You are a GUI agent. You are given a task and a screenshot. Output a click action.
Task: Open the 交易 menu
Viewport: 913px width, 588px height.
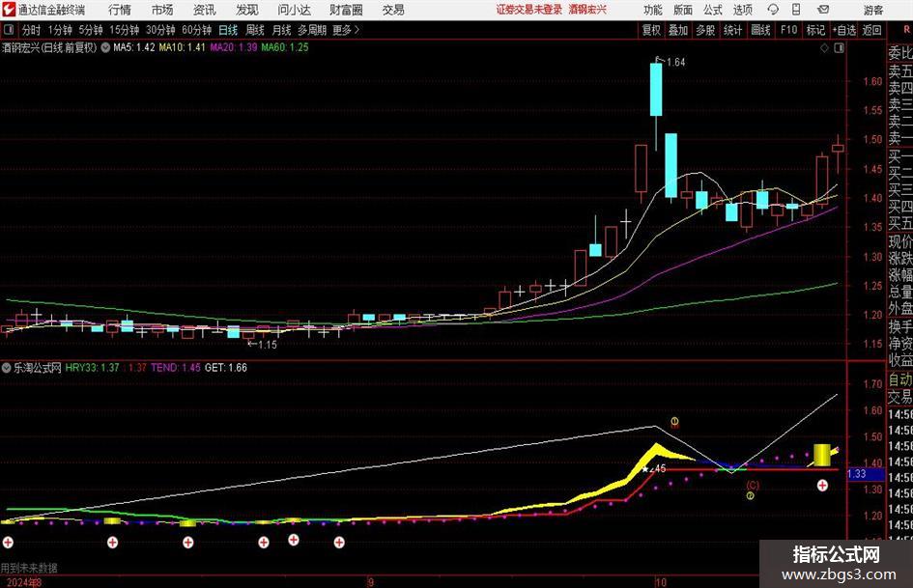point(393,10)
